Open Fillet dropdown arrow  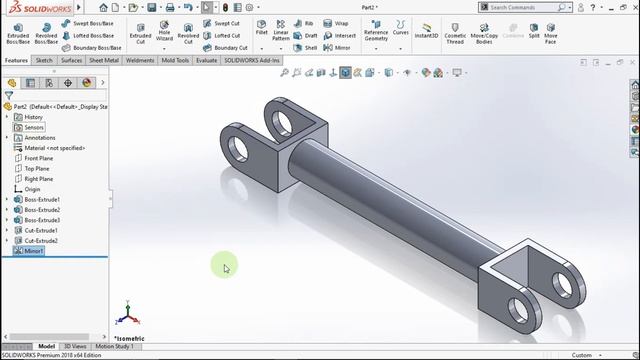click(x=262, y=49)
